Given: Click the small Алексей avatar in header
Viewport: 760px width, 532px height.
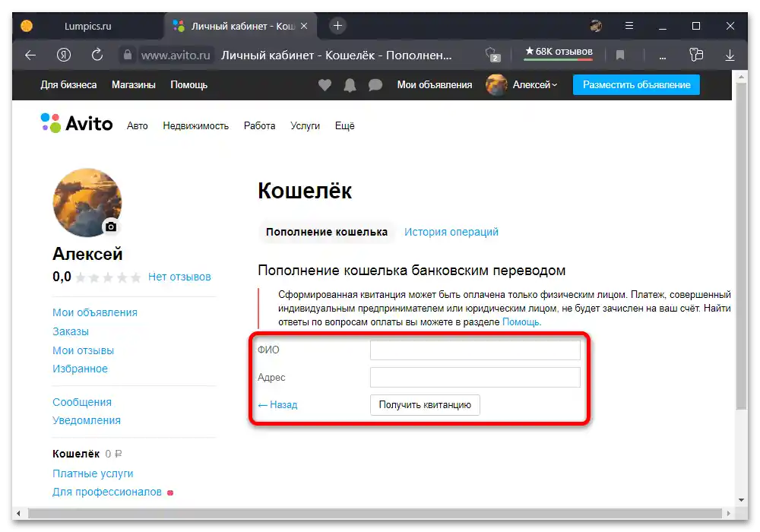Looking at the screenshot, I should (496, 85).
